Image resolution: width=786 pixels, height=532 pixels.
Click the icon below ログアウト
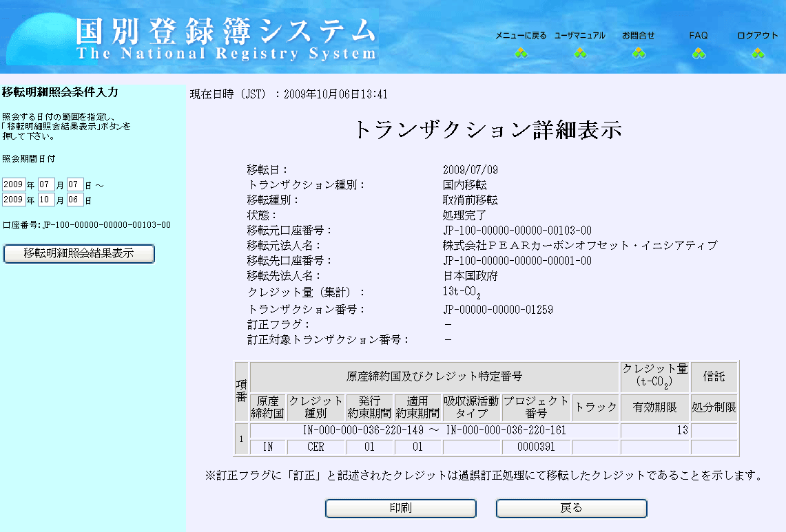point(758,53)
